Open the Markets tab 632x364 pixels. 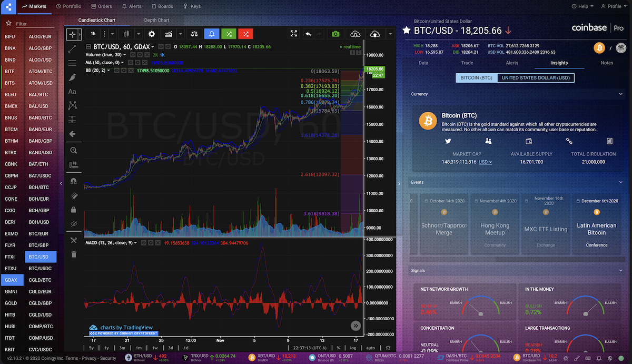tap(35, 6)
